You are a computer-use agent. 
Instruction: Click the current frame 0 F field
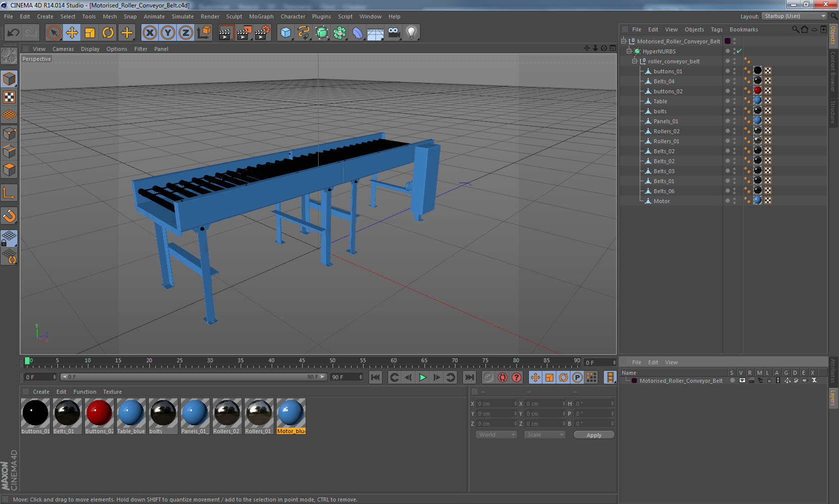40,377
